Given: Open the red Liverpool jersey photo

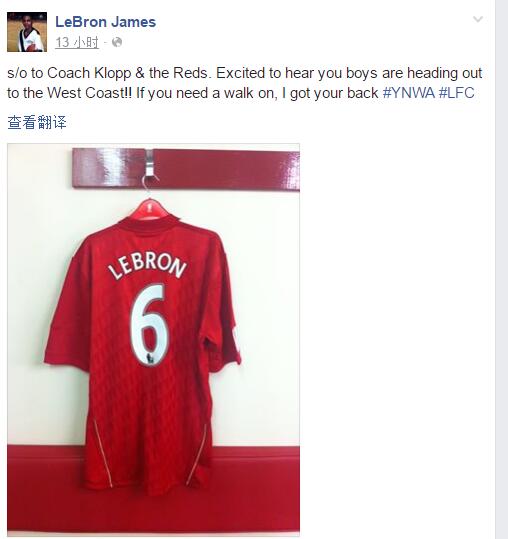Looking at the screenshot, I should pos(153,340).
